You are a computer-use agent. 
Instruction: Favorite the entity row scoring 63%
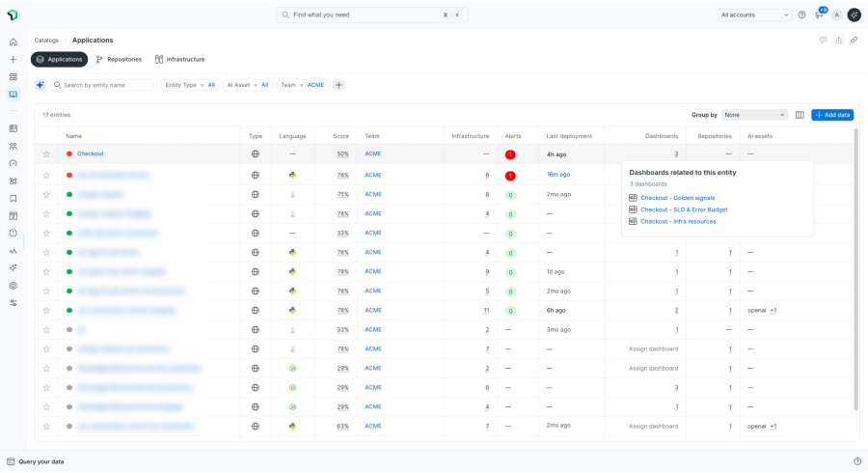point(46,427)
